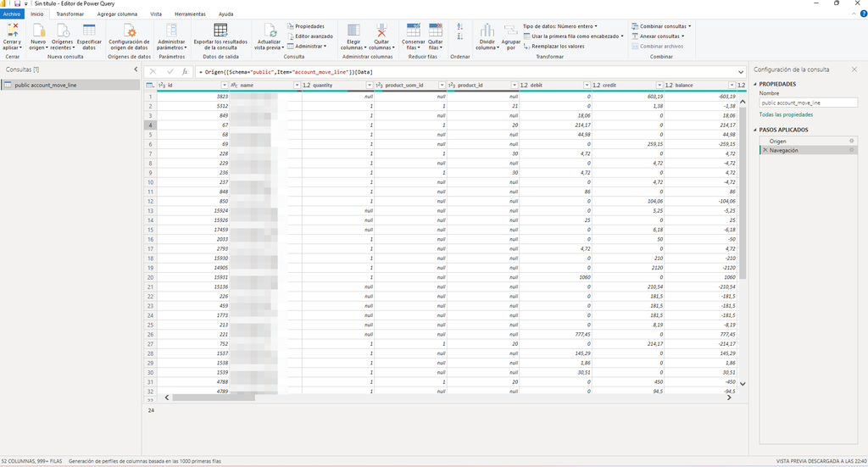Select the Origen applied step

click(x=808, y=141)
